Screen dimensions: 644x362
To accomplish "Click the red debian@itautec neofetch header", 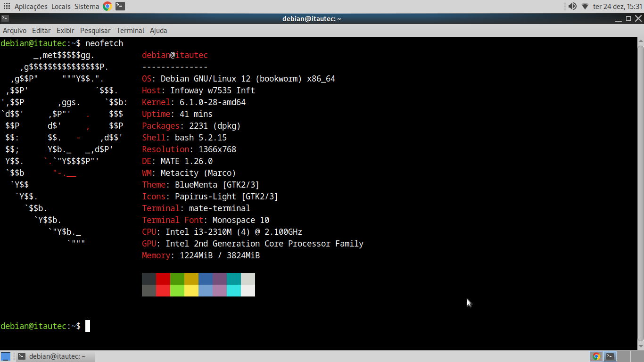I will [x=175, y=55].
